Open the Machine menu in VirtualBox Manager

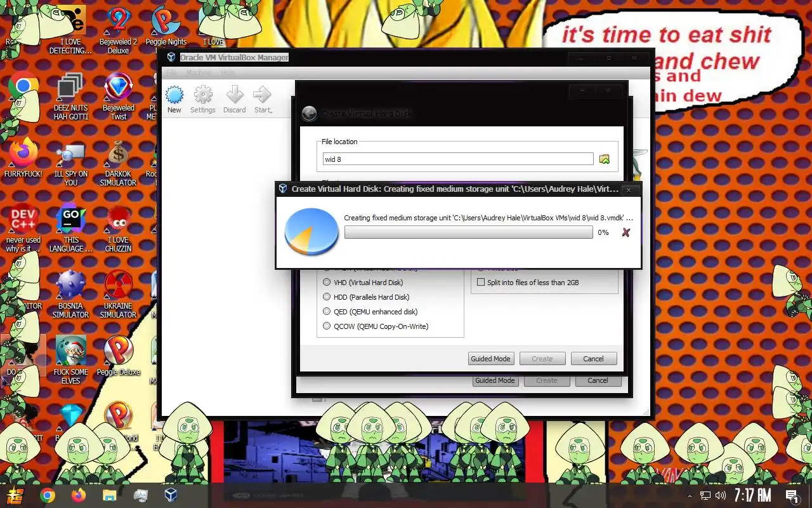coord(199,73)
